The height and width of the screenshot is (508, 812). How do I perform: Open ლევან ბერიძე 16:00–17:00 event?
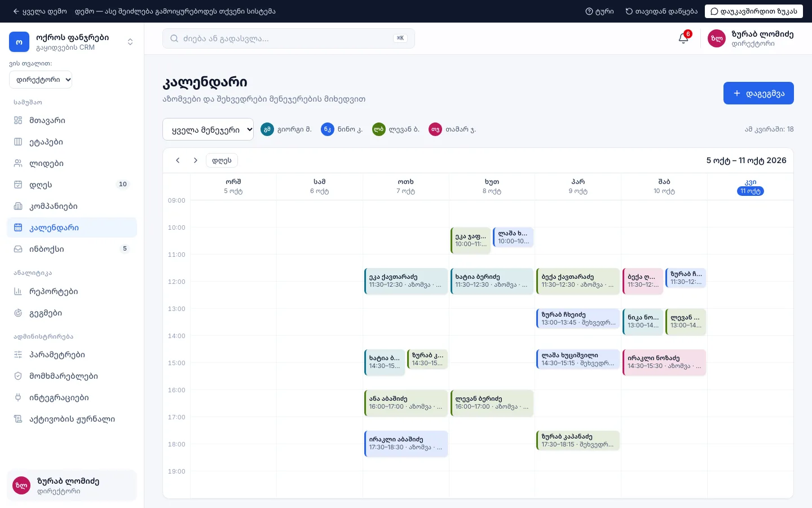(492, 403)
